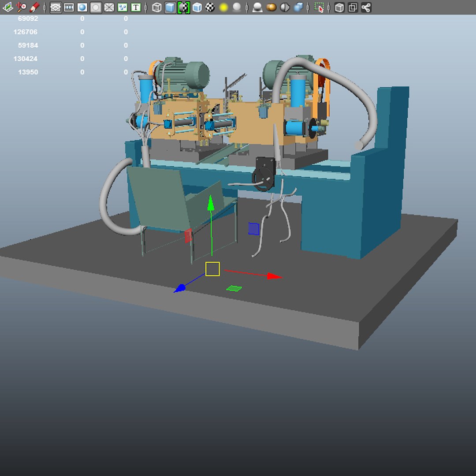Toggle the Safe Action display
Image resolution: width=476 pixels, height=476 pixels.
[x=123, y=7]
